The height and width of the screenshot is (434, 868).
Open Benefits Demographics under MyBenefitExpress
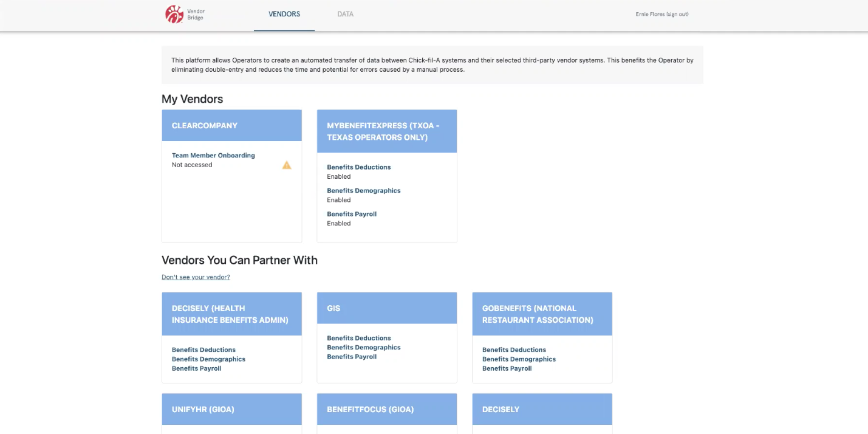[364, 191]
